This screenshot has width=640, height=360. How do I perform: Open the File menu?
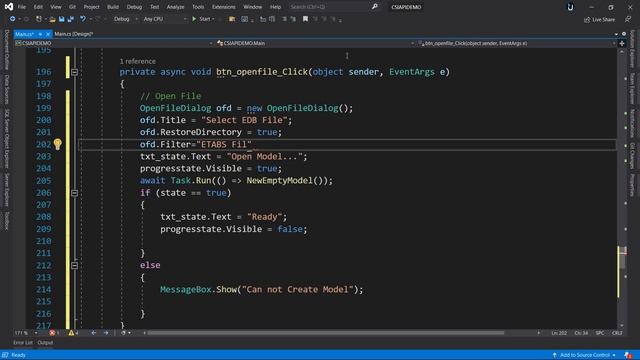22,7
